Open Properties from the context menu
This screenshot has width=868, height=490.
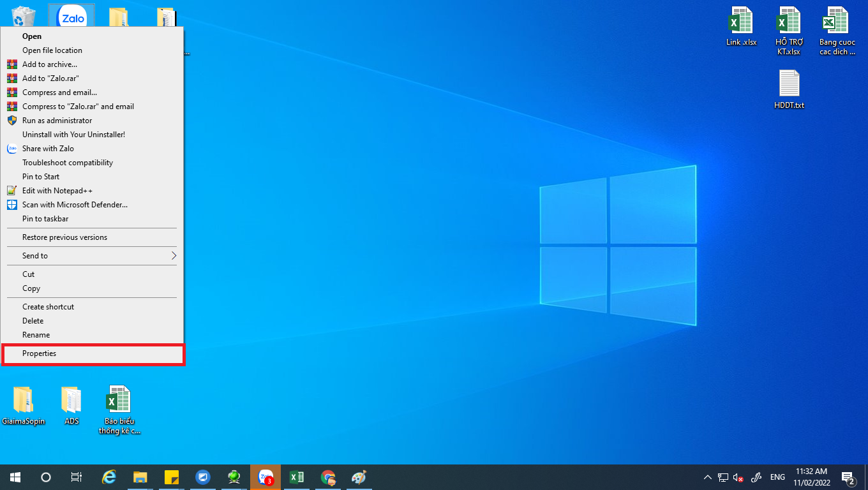click(92, 353)
